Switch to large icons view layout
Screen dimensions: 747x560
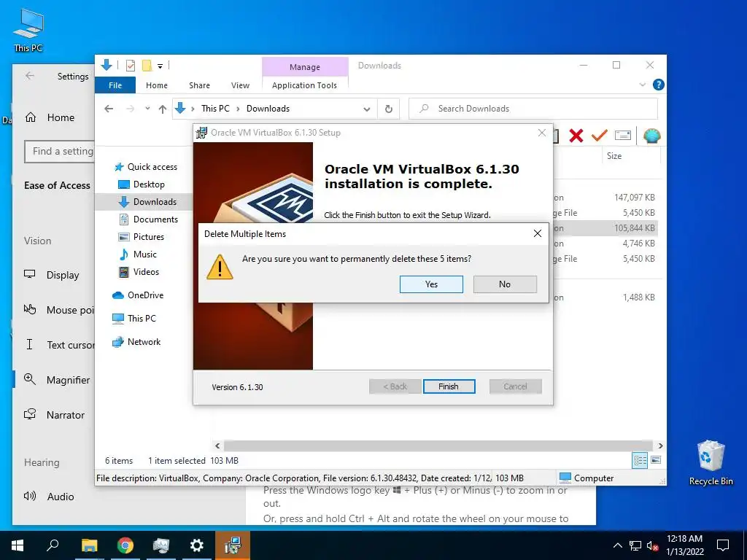(x=656, y=460)
